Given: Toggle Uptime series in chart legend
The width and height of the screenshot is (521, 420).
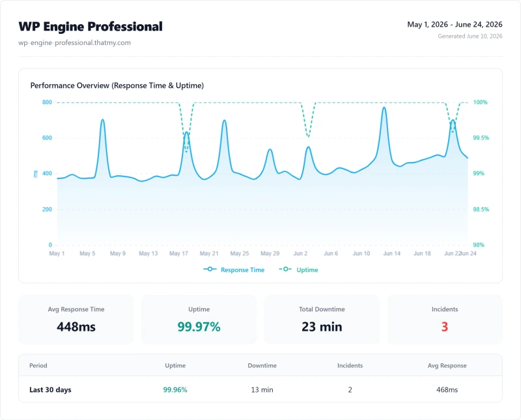Looking at the screenshot, I should coord(298,270).
